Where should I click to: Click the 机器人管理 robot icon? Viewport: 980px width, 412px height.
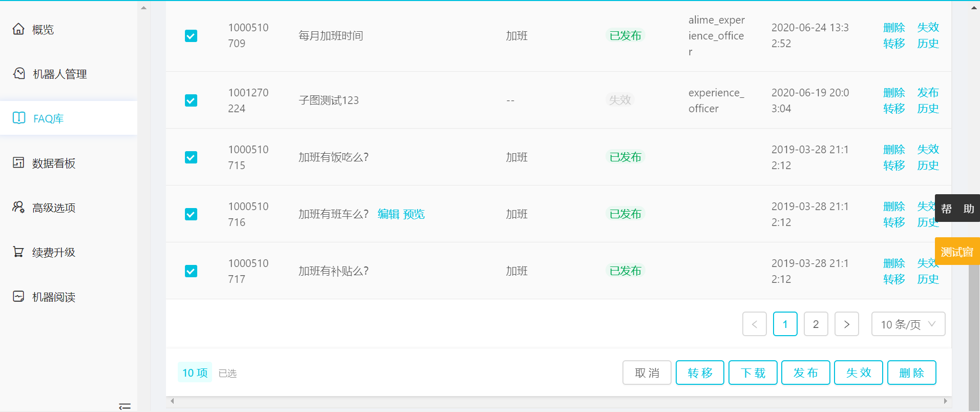pos(19,74)
